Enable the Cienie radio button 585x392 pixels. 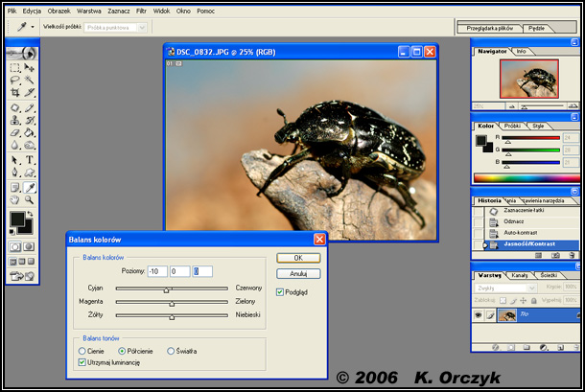pos(82,352)
